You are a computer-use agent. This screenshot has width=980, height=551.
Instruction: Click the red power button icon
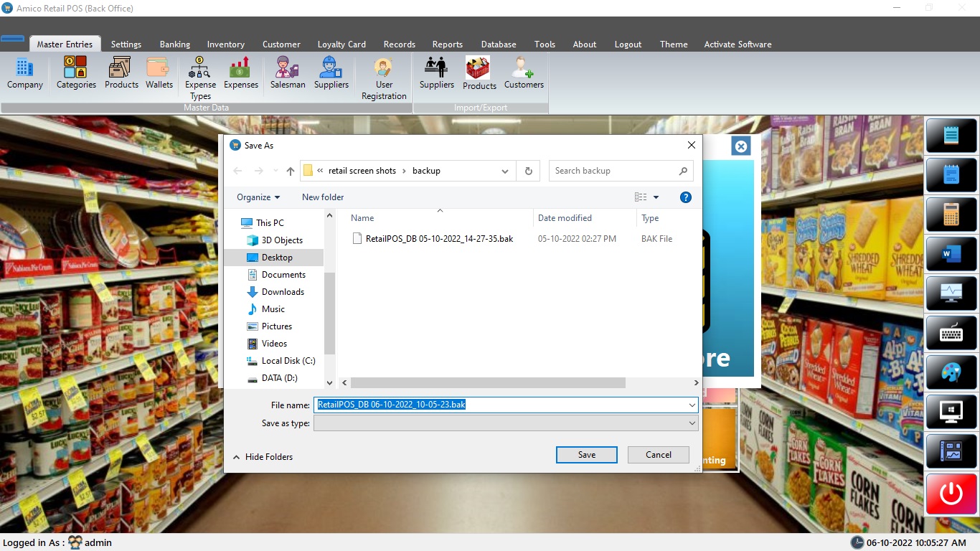click(x=951, y=494)
